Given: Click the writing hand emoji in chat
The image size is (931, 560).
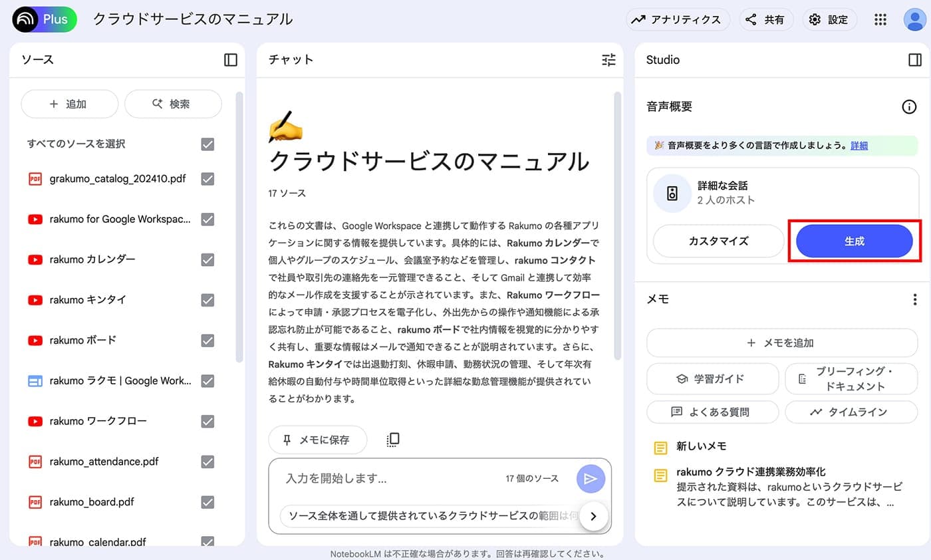Looking at the screenshot, I should [285, 127].
